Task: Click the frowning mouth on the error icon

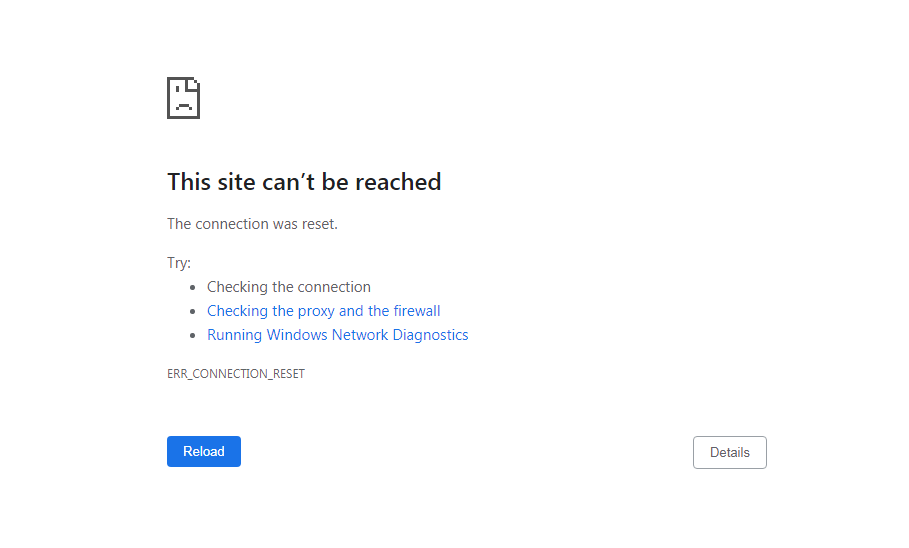Action: click(x=184, y=107)
